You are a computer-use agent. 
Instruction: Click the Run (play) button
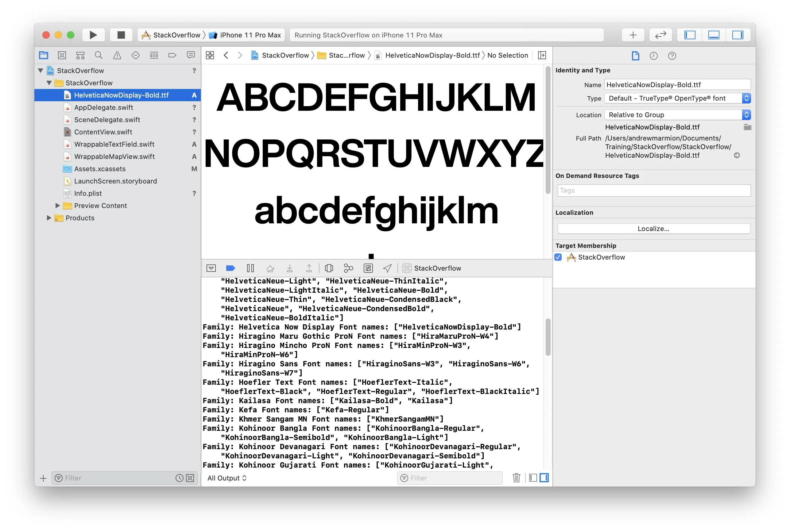[93, 35]
